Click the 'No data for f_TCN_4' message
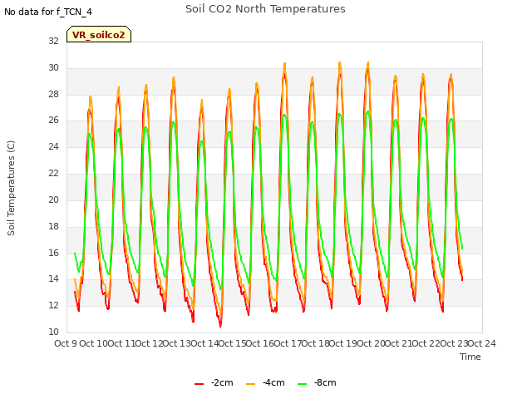The height and width of the screenshot is (399, 532). pyautogui.click(x=48, y=12)
